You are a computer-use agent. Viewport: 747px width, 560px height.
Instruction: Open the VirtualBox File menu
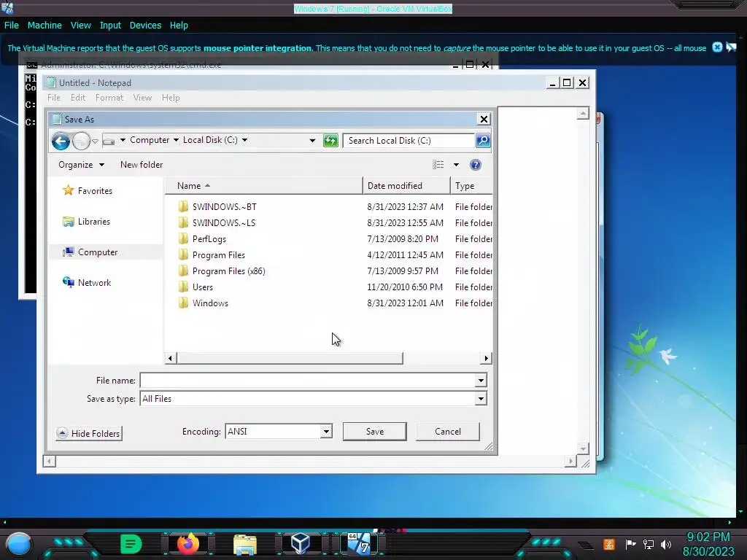12,26
